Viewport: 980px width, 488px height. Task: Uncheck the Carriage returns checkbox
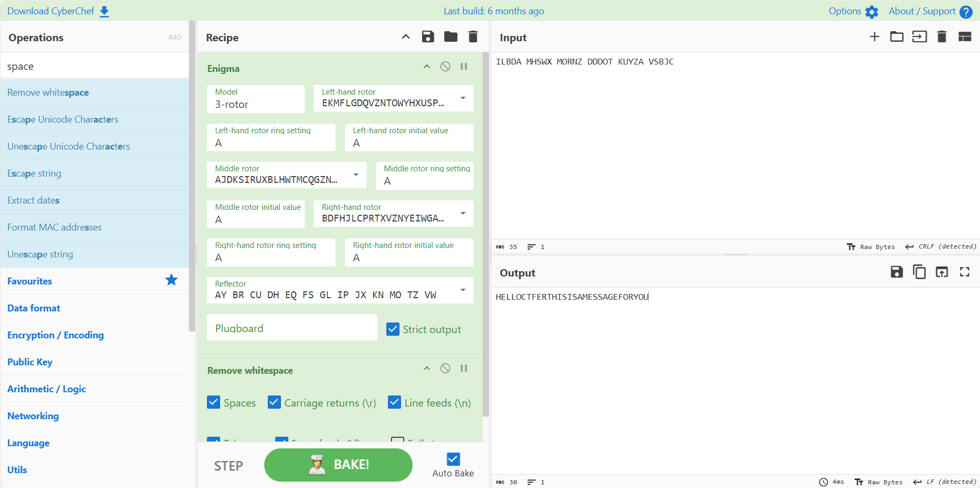[x=274, y=402]
